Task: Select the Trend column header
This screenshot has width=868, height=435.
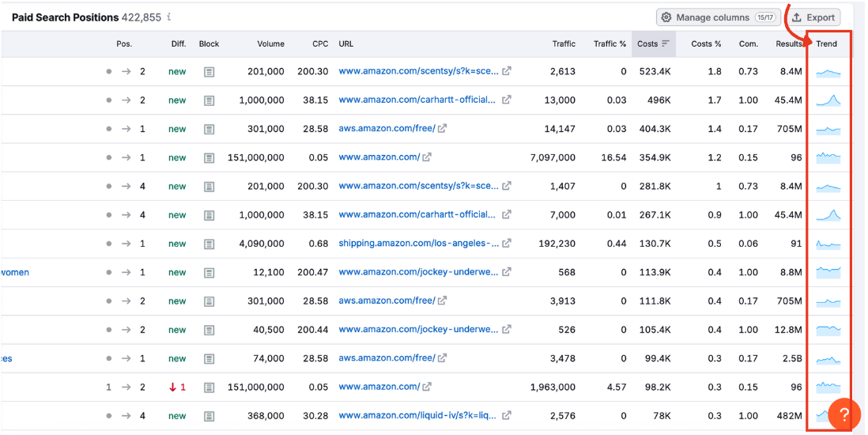Action: pyautogui.click(x=826, y=44)
